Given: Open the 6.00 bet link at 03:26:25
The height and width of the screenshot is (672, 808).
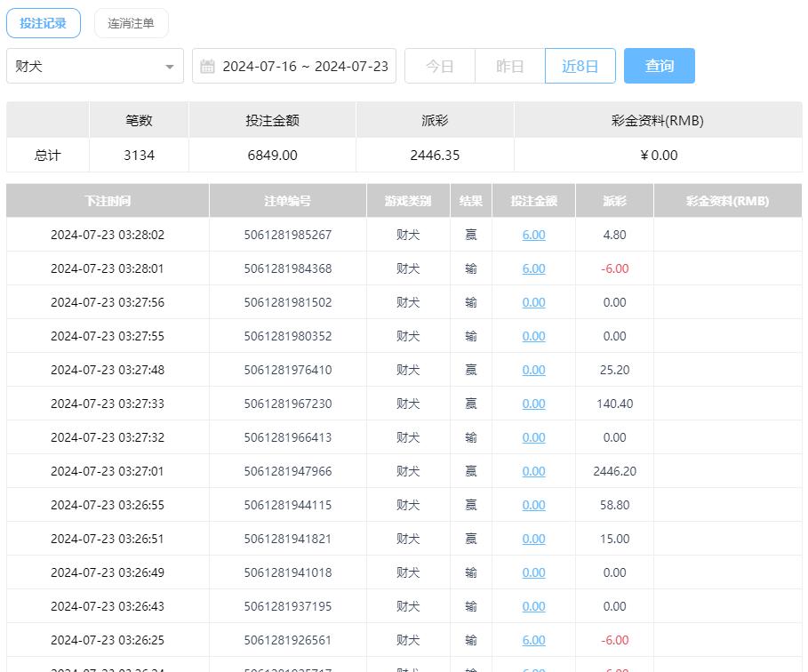Looking at the screenshot, I should 533,640.
